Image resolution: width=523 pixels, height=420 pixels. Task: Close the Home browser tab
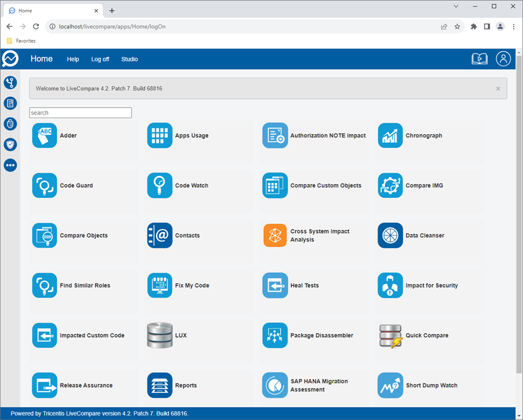point(96,11)
